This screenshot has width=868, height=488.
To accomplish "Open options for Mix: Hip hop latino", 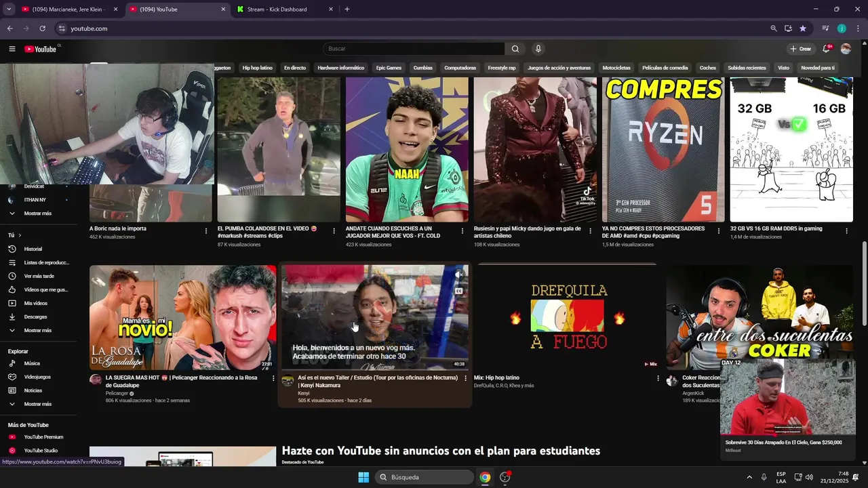I will coord(658,378).
